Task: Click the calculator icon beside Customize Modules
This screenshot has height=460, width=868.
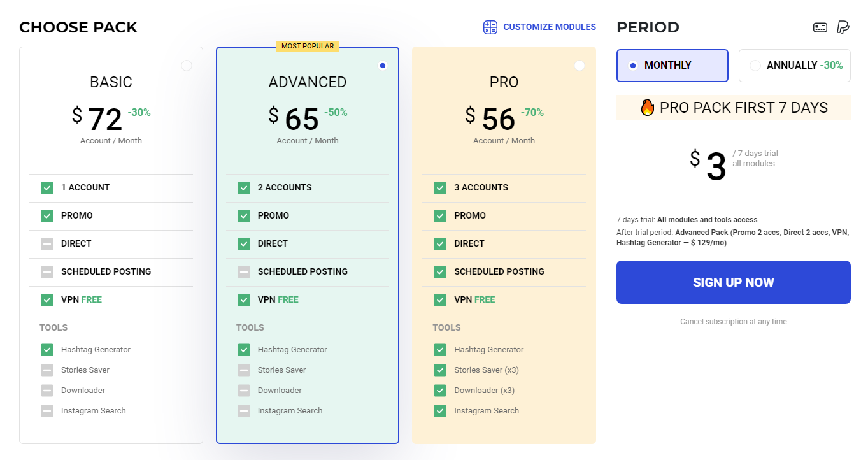Action: coord(490,27)
